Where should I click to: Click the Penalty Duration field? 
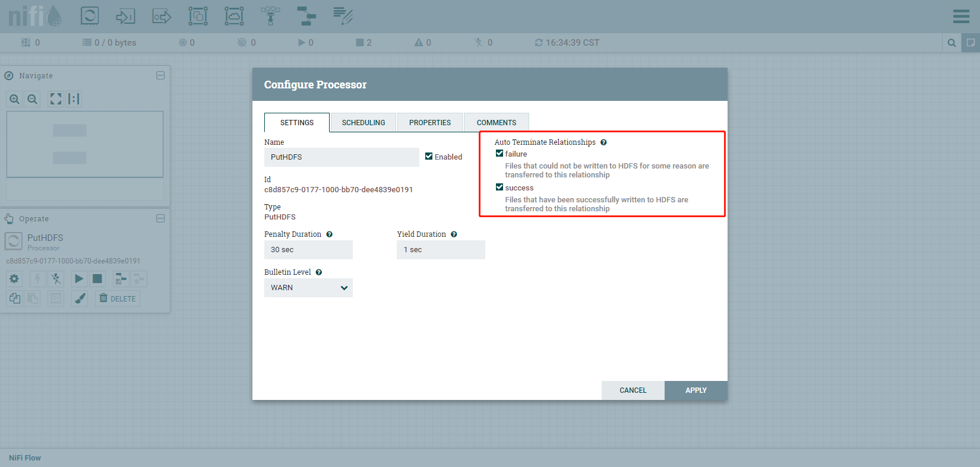point(308,250)
